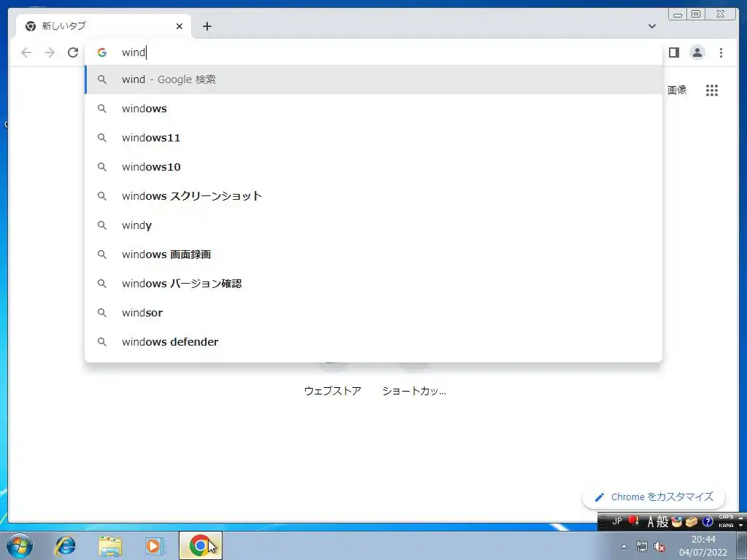Open the Chrome profile avatar icon
Screen dimensions: 747x560
697,52
